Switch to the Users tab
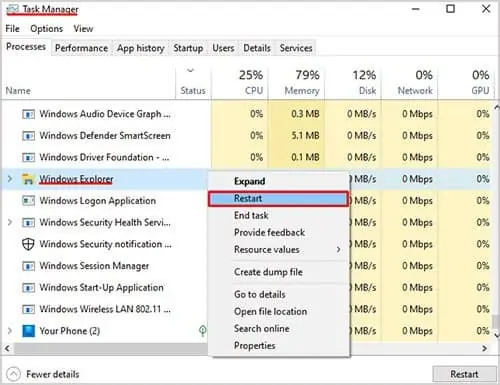The image size is (500, 385). click(223, 48)
